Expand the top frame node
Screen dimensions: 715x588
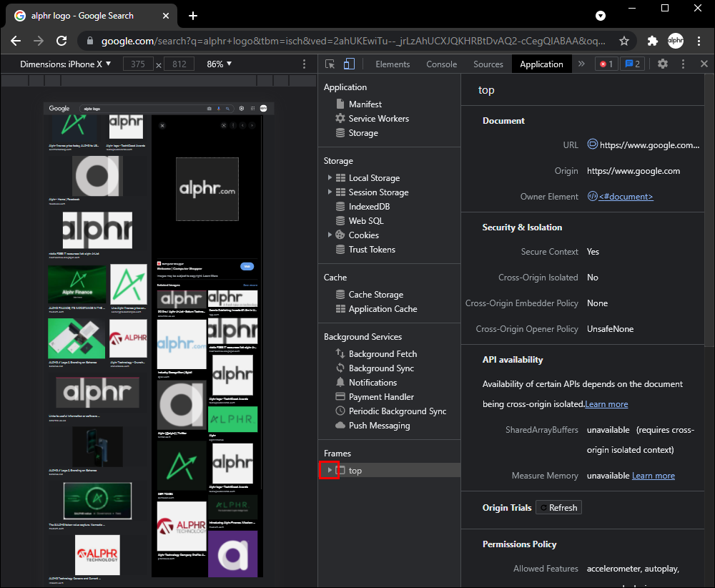329,470
